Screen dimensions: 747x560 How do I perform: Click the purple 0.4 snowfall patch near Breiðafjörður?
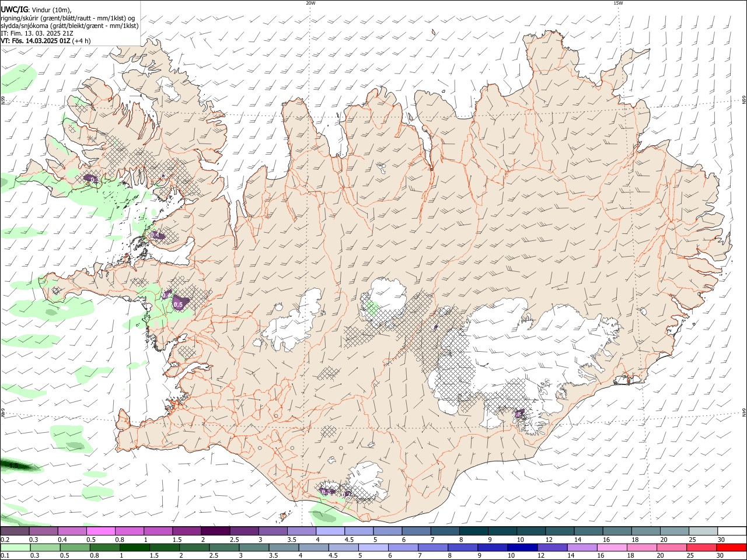tap(156, 235)
